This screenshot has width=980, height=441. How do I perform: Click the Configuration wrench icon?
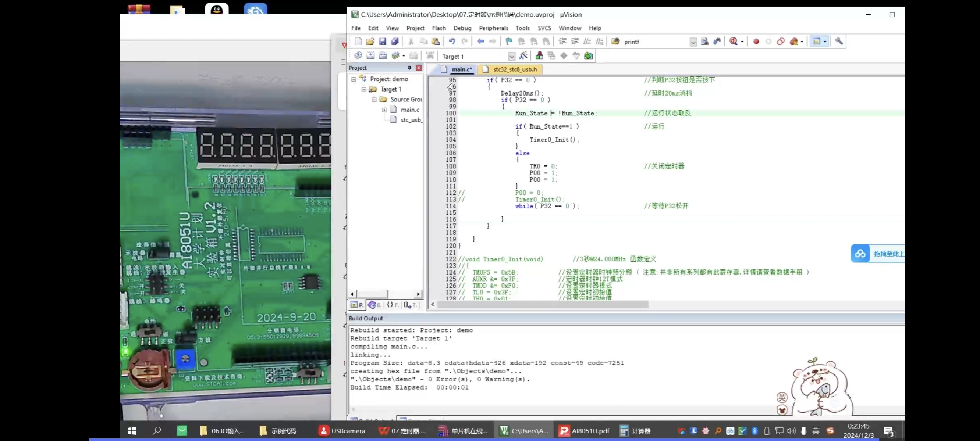pyautogui.click(x=838, y=42)
